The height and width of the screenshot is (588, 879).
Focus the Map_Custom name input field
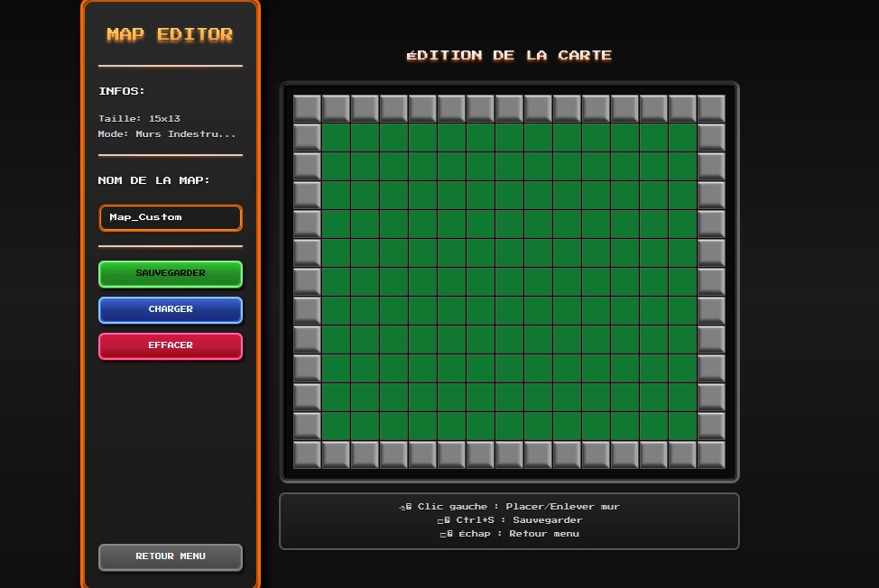(171, 217)
